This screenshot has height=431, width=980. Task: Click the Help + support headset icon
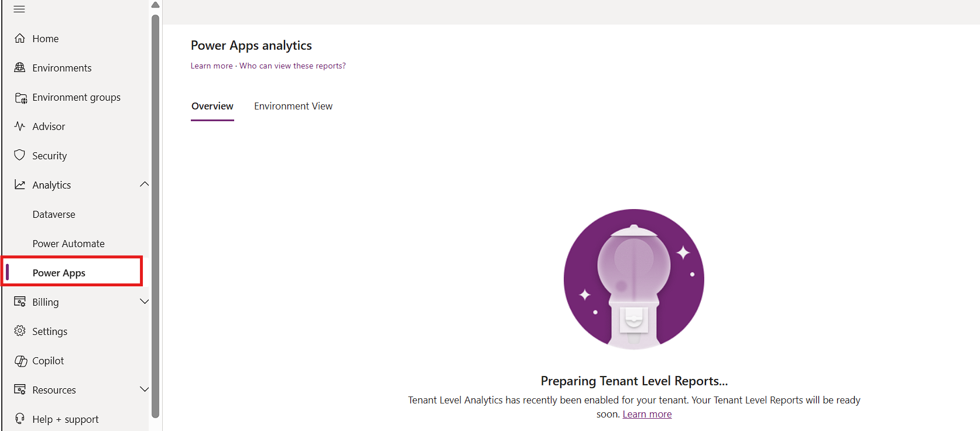[x=20, y=419]
